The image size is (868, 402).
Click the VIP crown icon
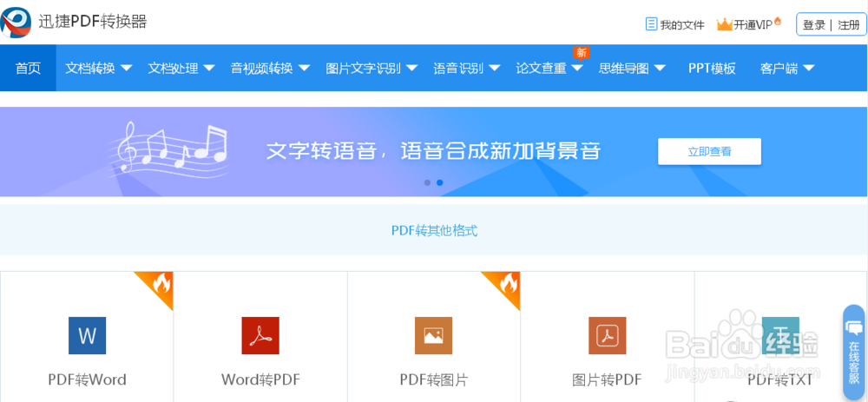(725, 24)
